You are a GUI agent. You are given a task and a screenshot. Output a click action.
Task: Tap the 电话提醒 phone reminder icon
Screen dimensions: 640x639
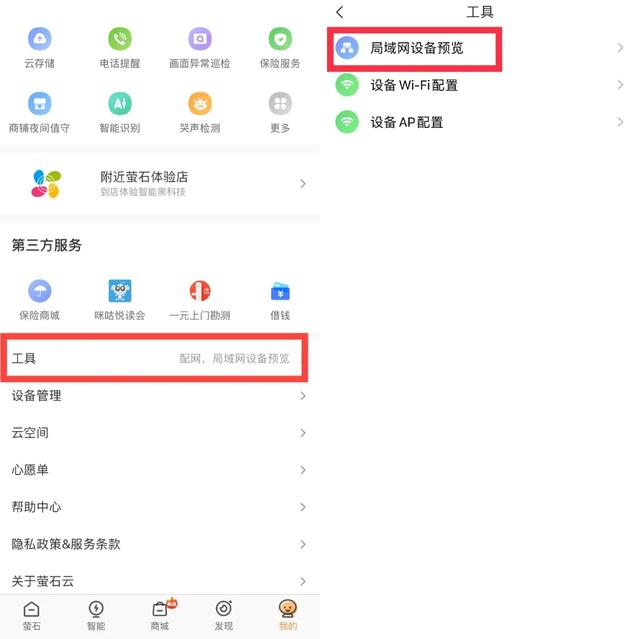[120, 39]
